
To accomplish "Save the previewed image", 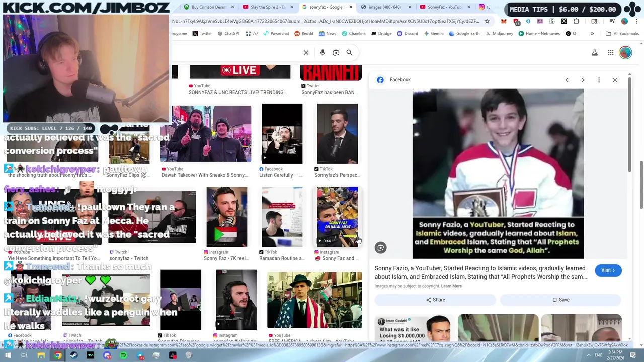I will tap(560, 300).
